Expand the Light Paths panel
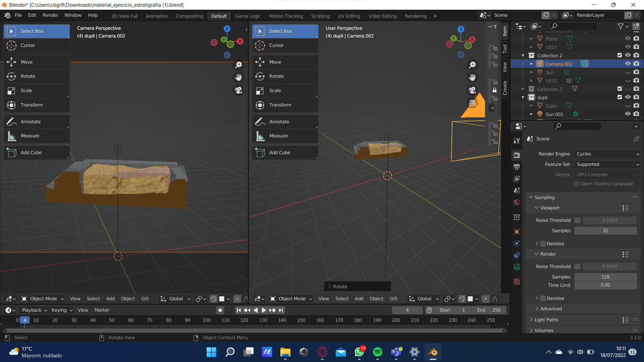Screen dimensions: 644x362 546,320
